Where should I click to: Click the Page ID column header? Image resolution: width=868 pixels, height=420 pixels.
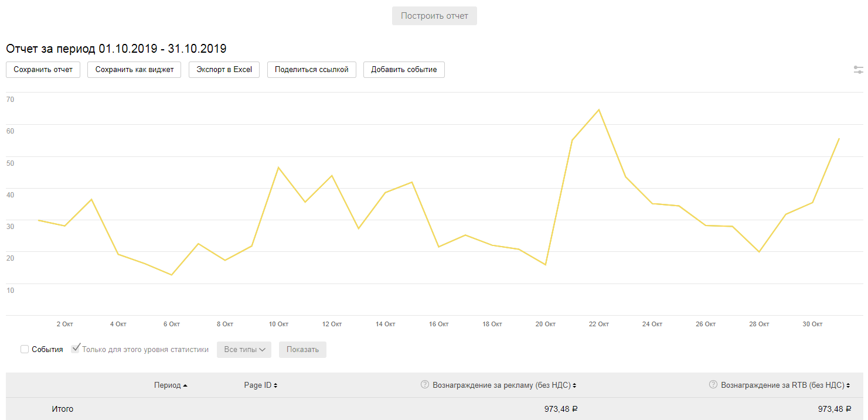coord(258,385)
